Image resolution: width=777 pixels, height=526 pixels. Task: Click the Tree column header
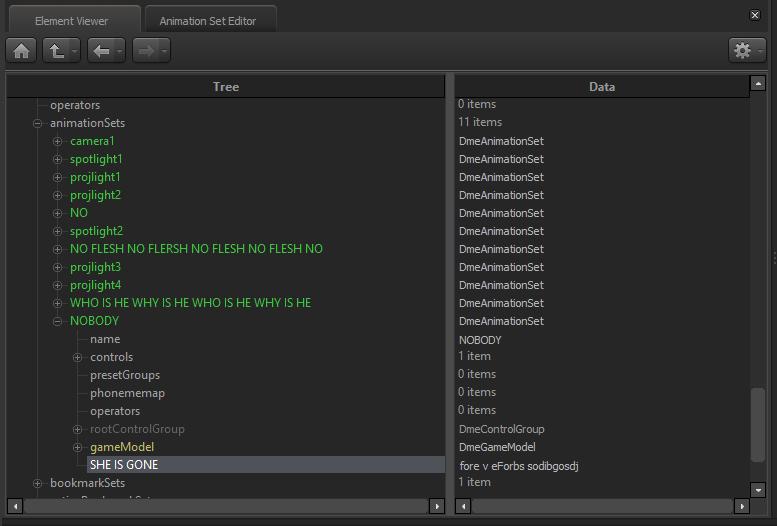coord(226,87)
